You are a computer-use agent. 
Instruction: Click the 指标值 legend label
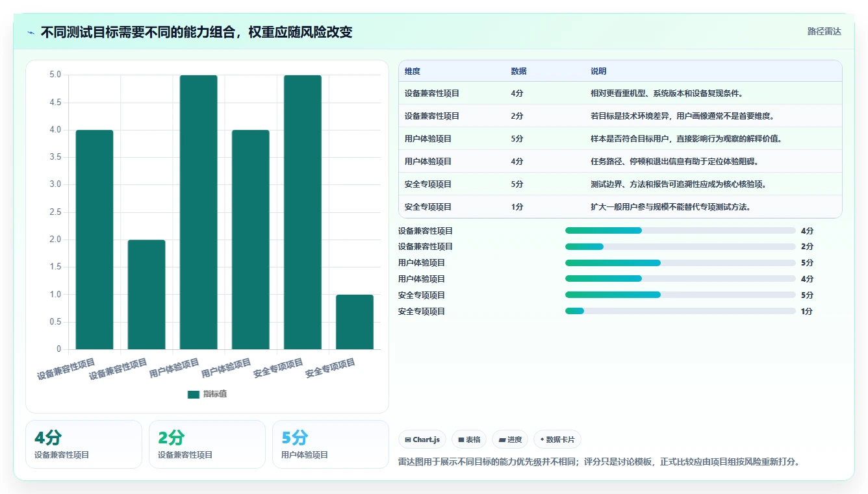(215, 394)
